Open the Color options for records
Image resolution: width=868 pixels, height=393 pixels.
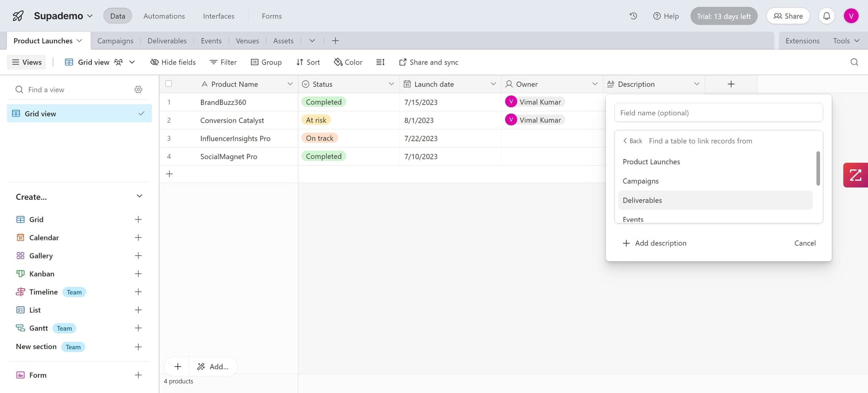pos(348,62)
